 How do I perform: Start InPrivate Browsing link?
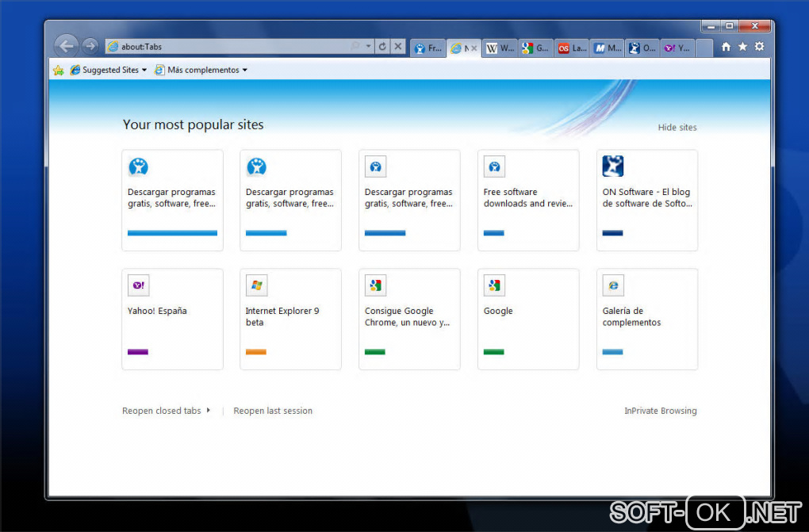click(x=661, y=411)
